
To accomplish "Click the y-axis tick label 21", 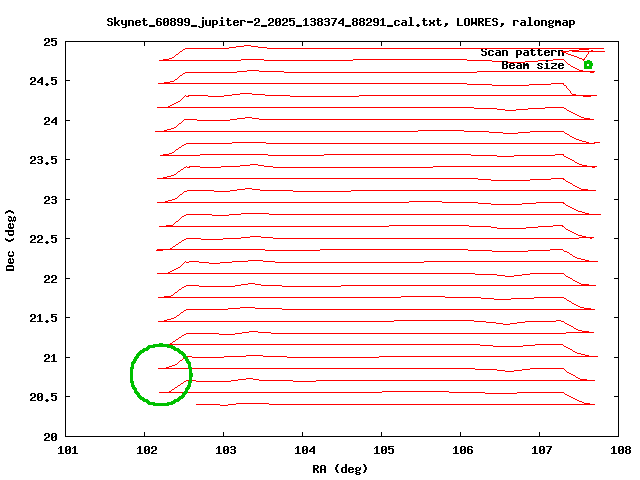I will 51,358.
